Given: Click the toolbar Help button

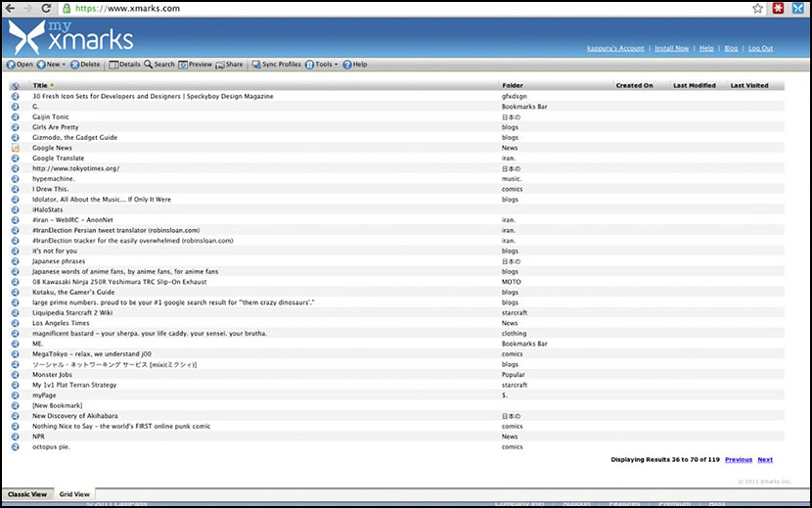Looking at the screenshot, I should click(x=355, y=65).
